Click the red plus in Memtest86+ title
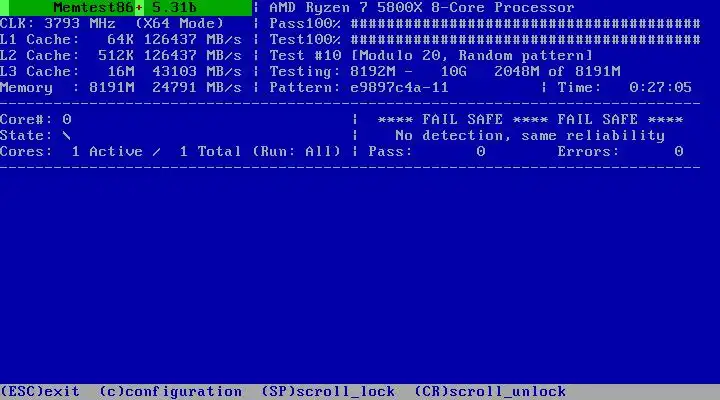Viewport: 720px width, 400px height. click(139, 8)
